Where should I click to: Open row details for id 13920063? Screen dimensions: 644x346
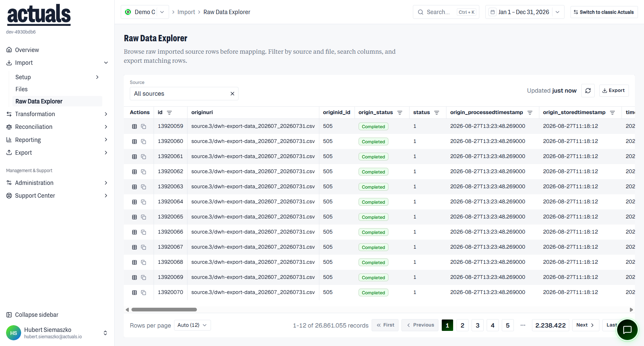(135, 187)
